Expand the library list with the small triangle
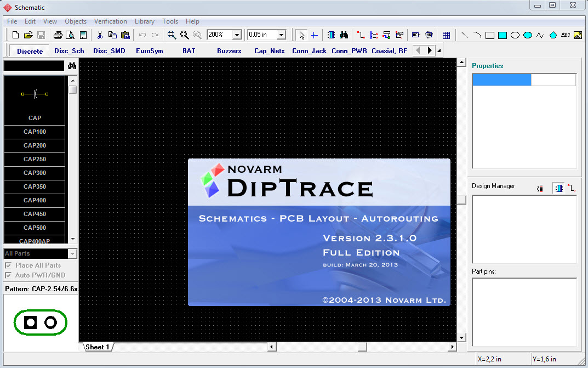588x368 pixels. tap(439, 50)
